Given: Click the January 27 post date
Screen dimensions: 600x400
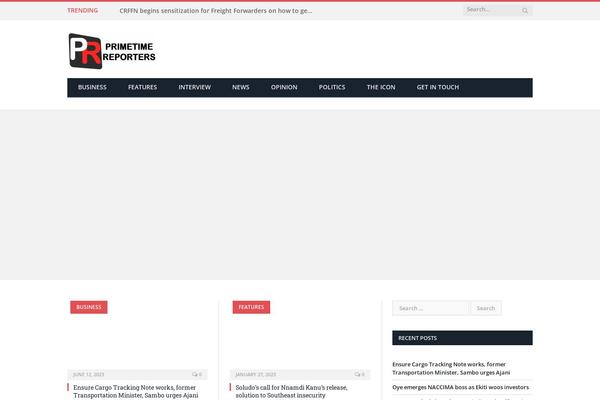Looking at the screenshot, I should click(255, 374).
